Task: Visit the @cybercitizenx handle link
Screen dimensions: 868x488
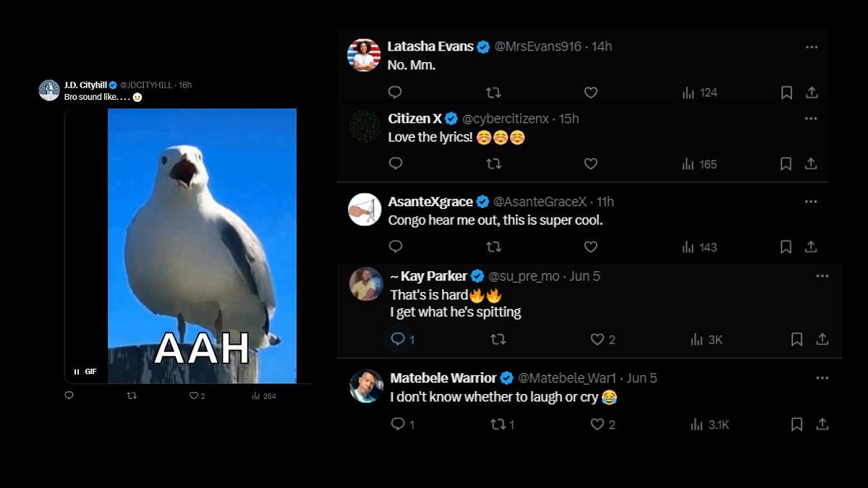Action: click(x=505, y=119)
